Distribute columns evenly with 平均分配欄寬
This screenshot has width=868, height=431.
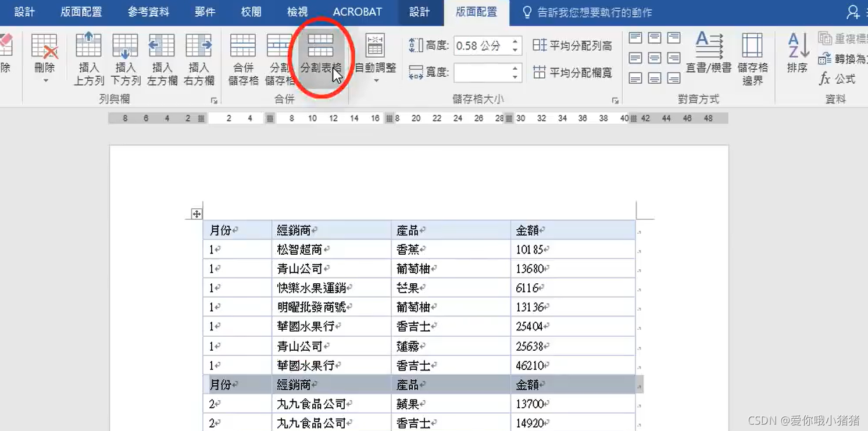pos(572,72)
